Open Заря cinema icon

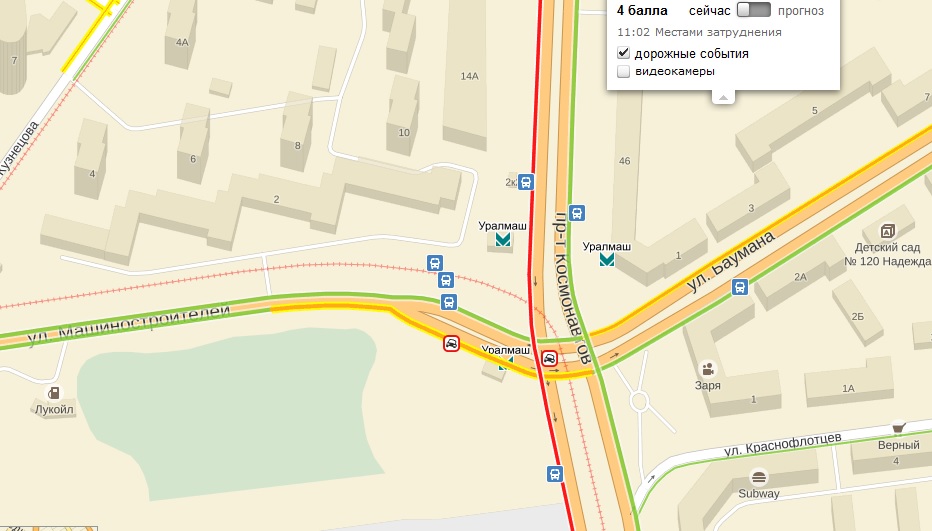click(x=707, y=369)
